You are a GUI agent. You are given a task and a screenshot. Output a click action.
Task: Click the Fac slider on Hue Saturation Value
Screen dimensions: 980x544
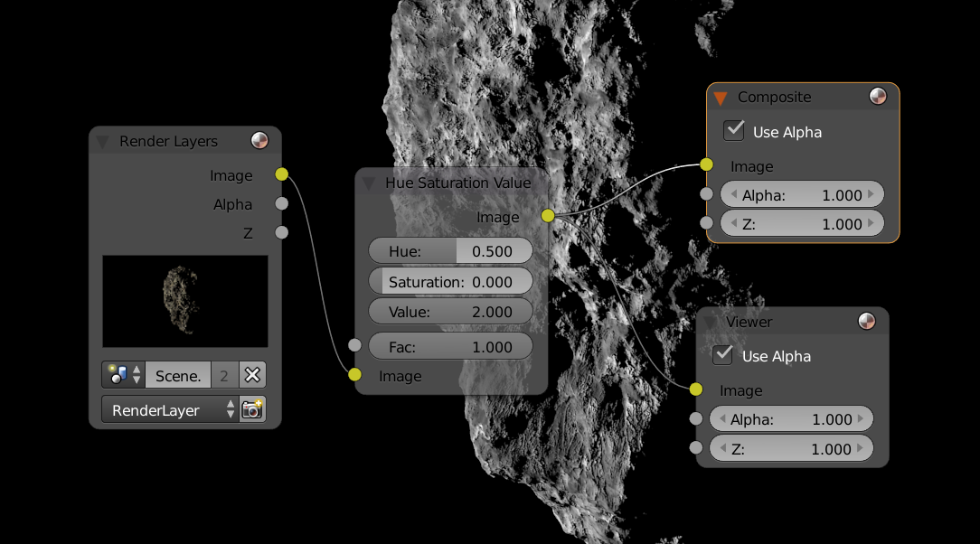pyautogui.click(x=450, y=345)
